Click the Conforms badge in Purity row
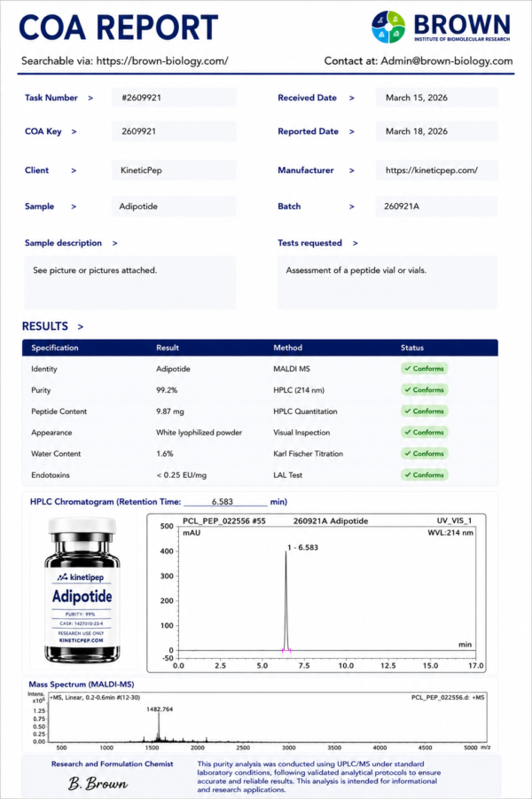This screenshot has height=799, width=532. click(x=424, y=390)
